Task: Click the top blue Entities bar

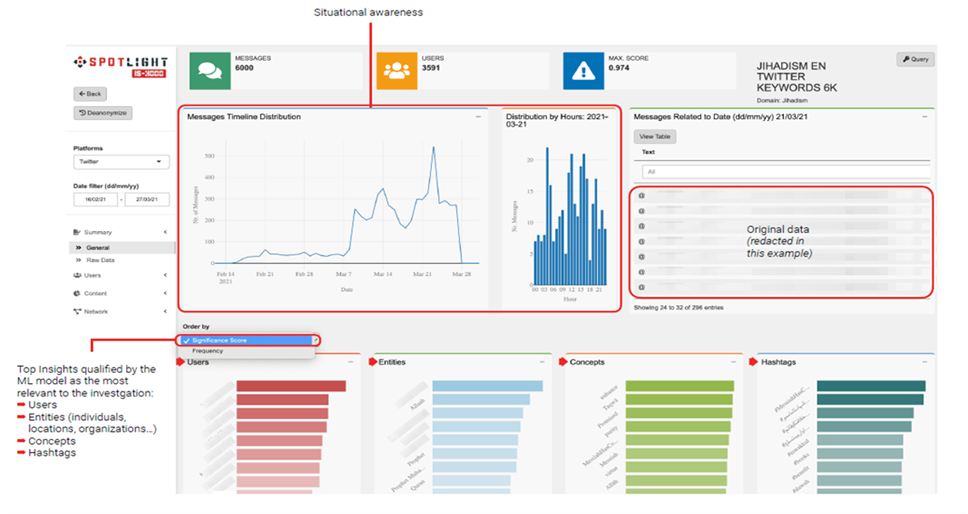Action: click(x=488, y=386)
